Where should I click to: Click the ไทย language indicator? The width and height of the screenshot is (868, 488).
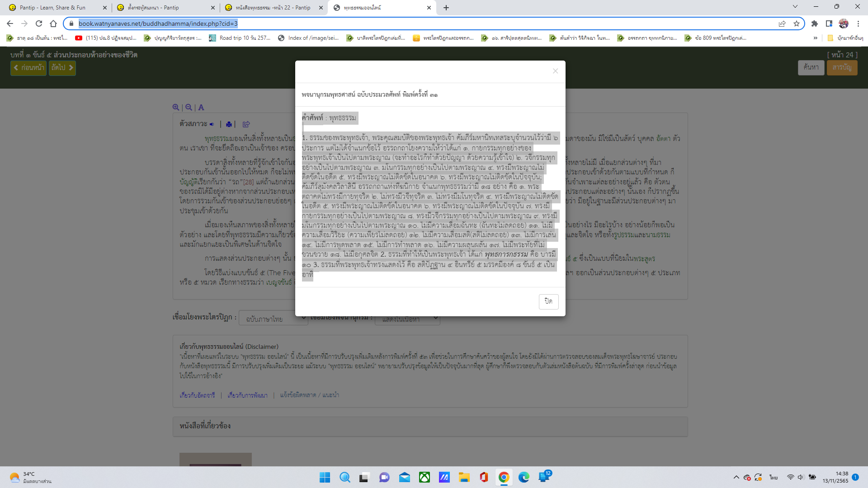774,477
